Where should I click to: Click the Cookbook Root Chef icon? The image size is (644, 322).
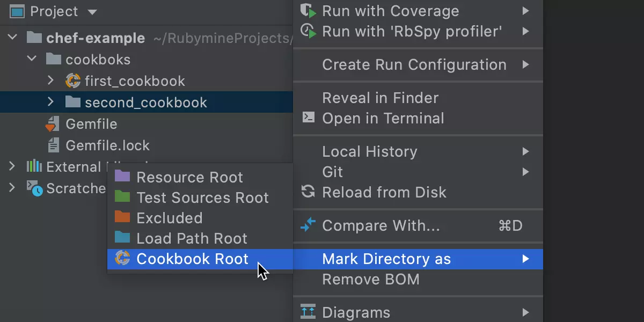click(x=122, y=258)
